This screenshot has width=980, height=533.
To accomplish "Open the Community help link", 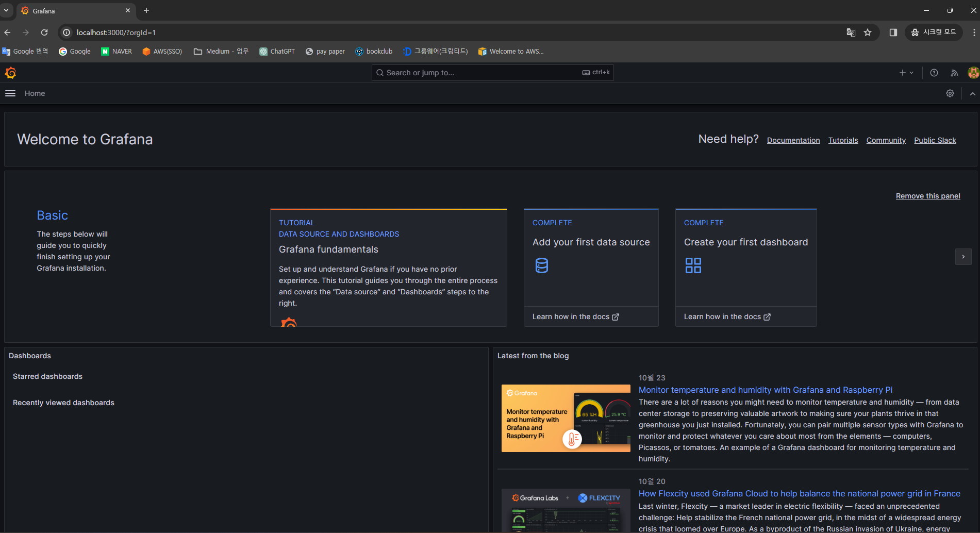I will 886,140.
